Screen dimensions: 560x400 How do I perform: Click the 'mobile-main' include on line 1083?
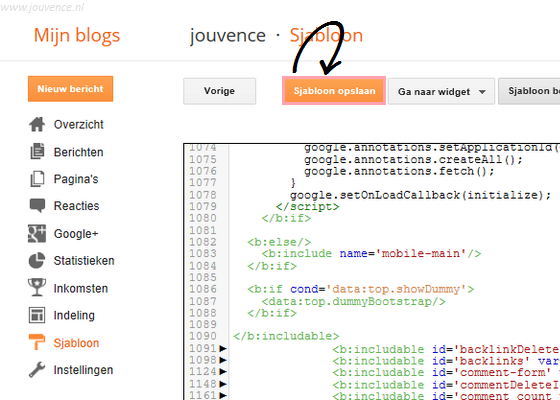371,254
